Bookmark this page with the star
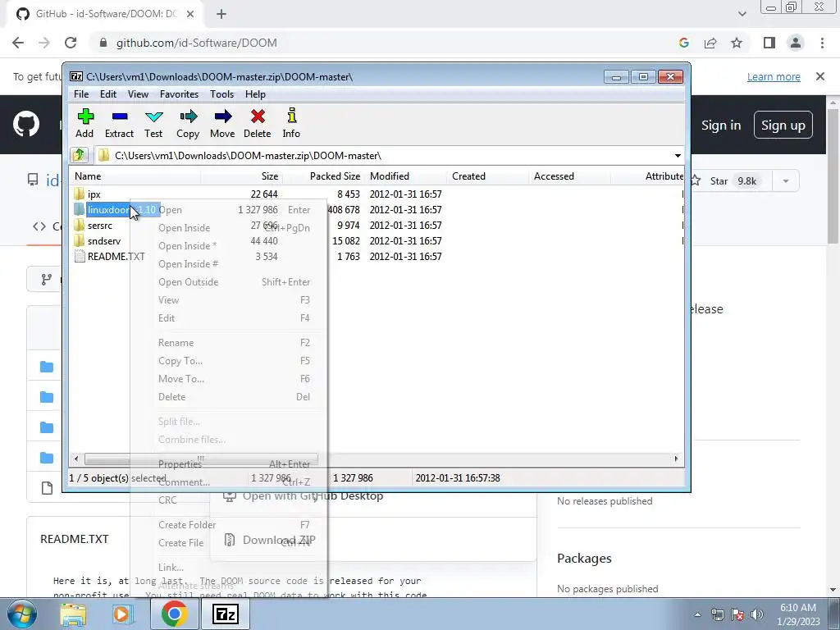 pyautogui.click(x=737, y=43)
